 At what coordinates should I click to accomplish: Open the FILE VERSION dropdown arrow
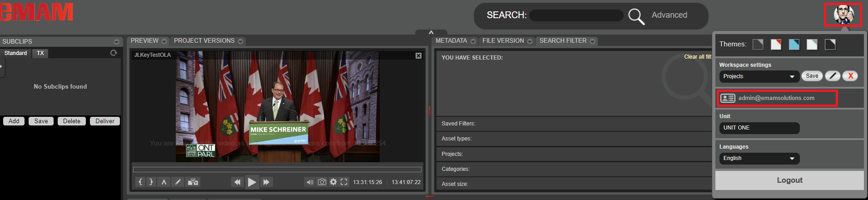(530, 41)
